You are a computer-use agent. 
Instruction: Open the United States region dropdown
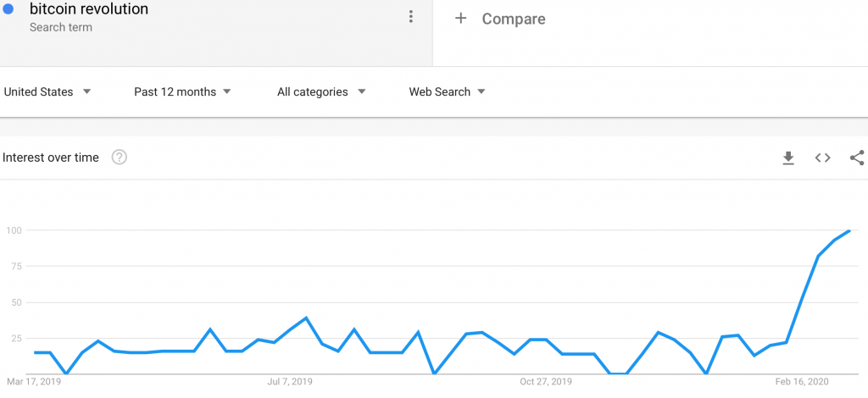47,91
